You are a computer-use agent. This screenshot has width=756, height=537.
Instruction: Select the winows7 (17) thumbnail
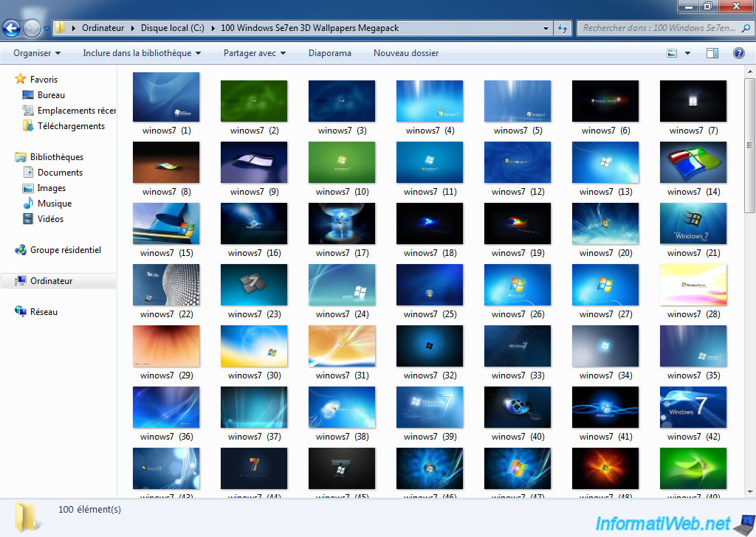(x=342, y=224)
